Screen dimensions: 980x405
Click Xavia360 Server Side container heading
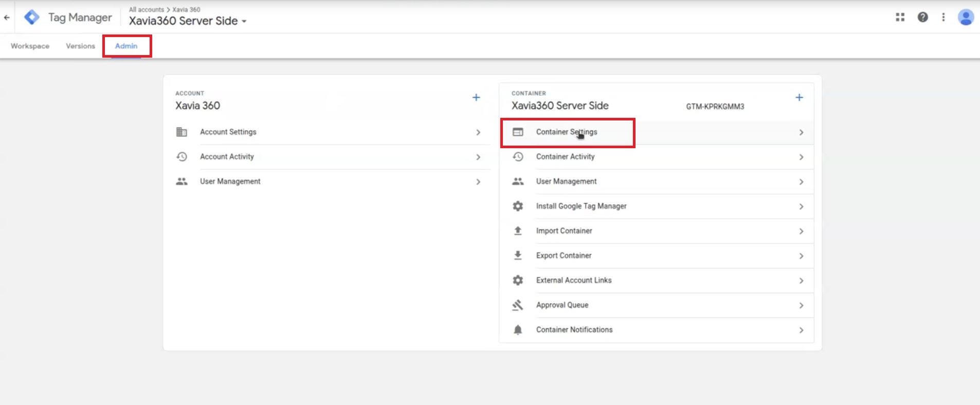click(x=560, y=105)
